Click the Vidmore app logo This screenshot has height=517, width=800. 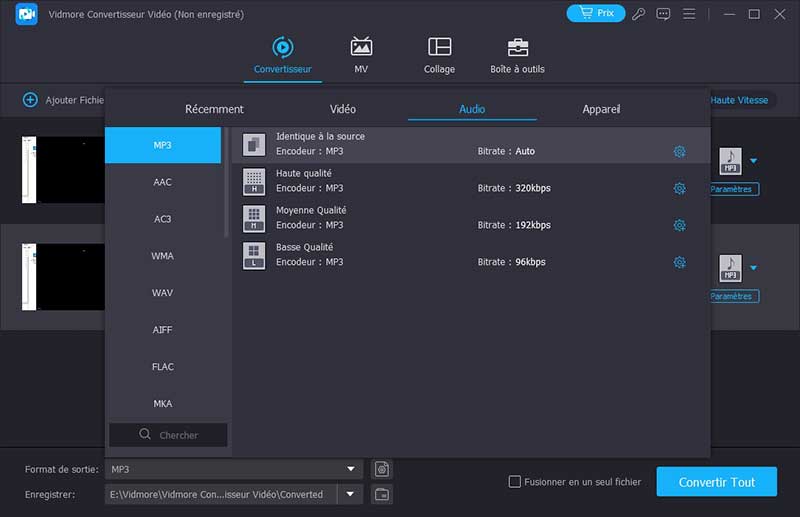pyautogui.click(x=27, y=14)
